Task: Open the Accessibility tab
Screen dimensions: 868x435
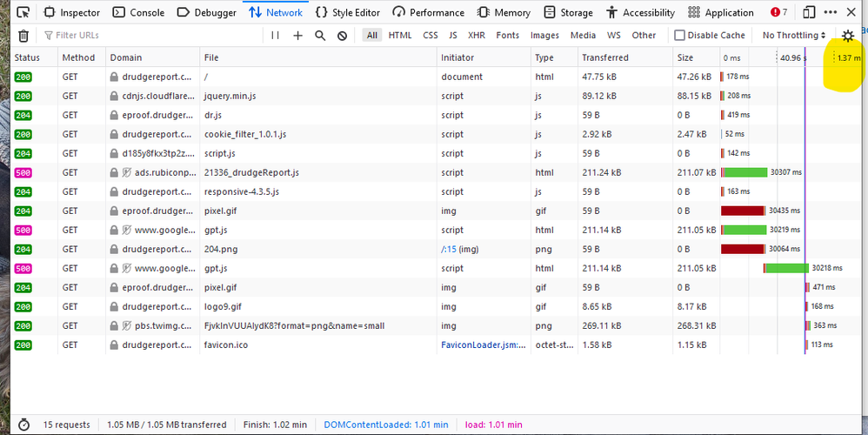Action: tap(640, 12)
